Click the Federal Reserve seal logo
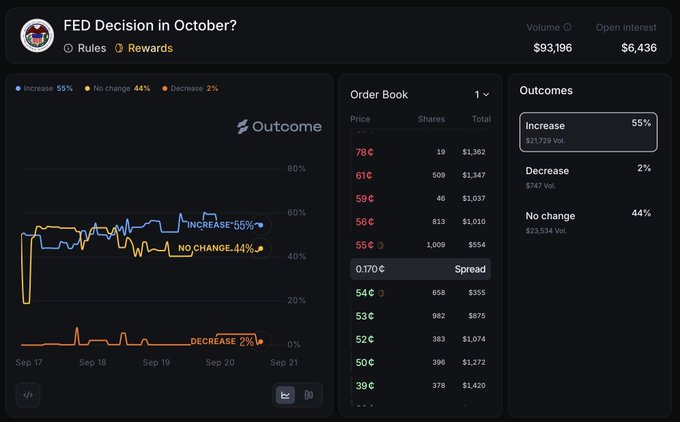Image resolution: width=680 pixels, height=422 pixels. [37, 35]
